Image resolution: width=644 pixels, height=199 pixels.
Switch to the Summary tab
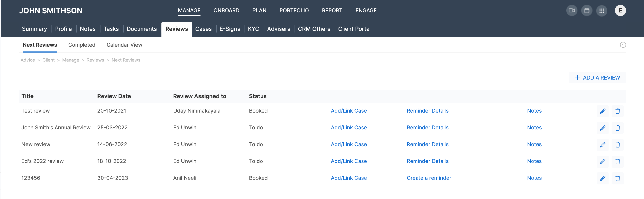click(x=35, y=29)
